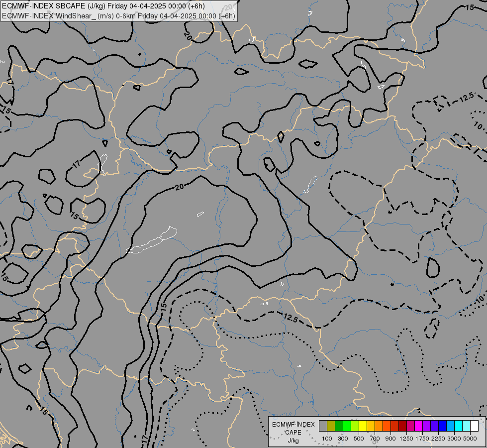Click the 'CAPE' word in the legend
The image size is (487, 448).
[293, 433]
